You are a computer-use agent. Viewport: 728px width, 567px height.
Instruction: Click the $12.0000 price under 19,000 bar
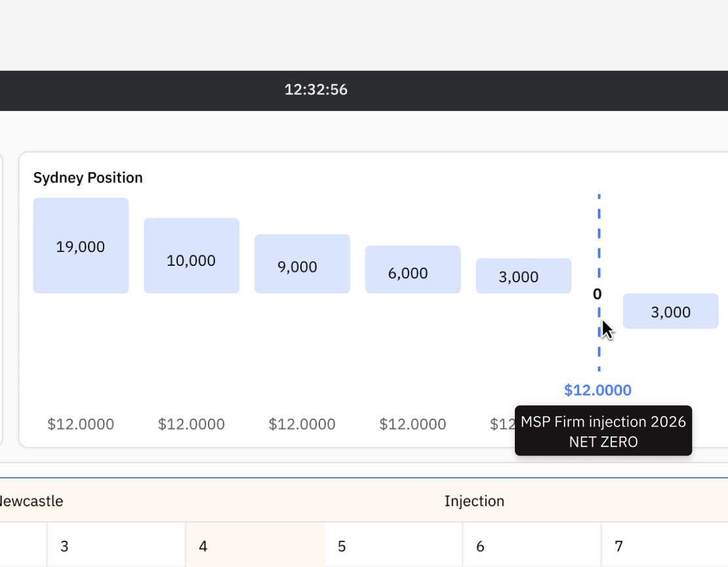81,425
